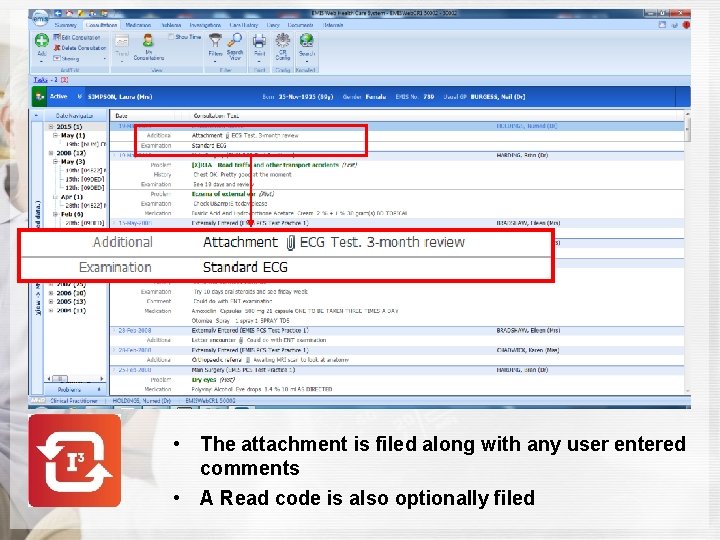Click the Eczema of external ear problem
The width and height of the screenshot is (720, 540).
pos(233,194)
